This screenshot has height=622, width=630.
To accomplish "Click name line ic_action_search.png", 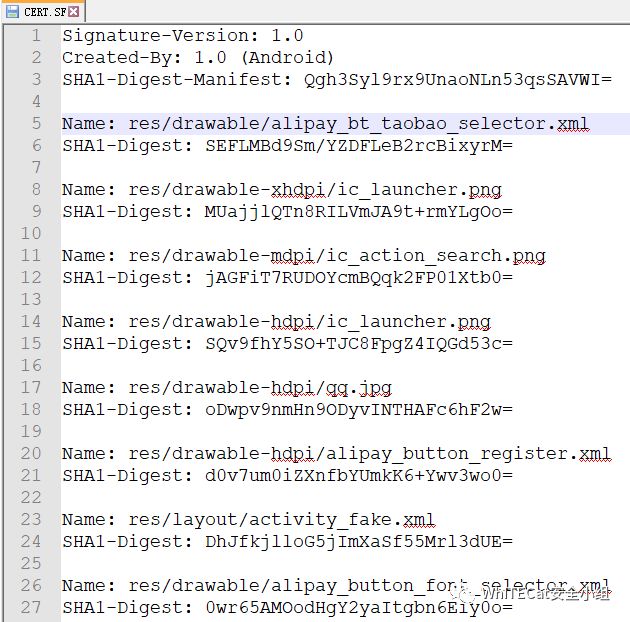I will (304, 256).
